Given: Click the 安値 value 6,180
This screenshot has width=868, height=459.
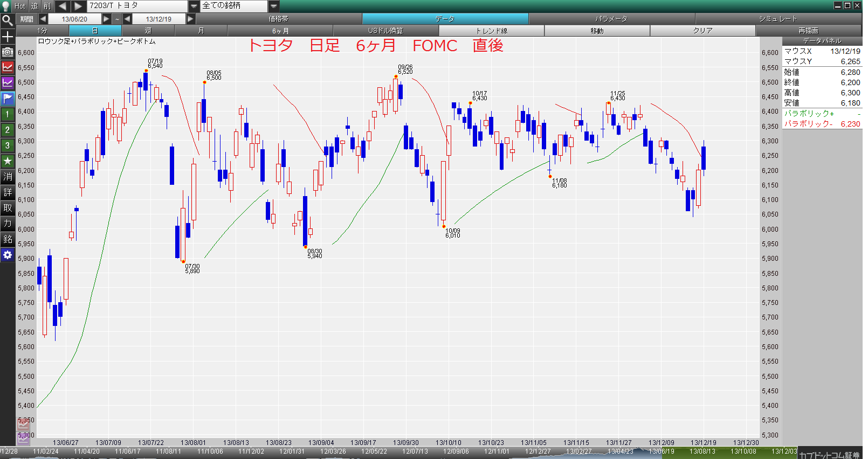Looking at the screenshot, I should click(x=850, y=103).
